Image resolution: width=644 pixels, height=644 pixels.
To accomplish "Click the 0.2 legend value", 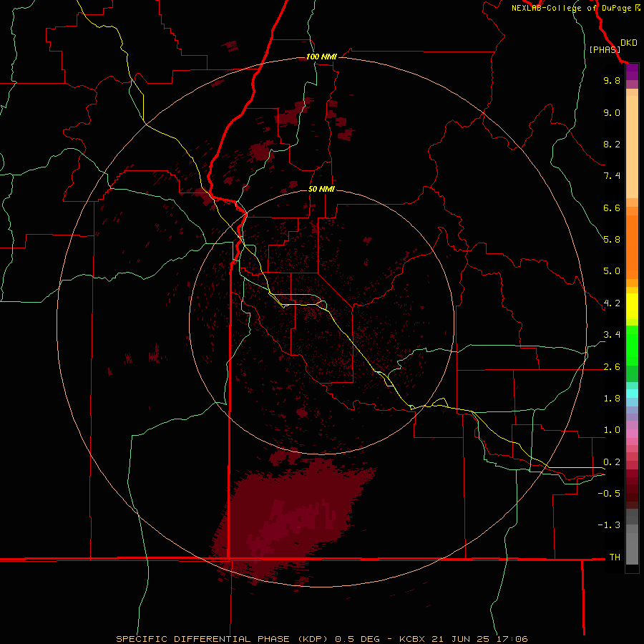I will [612, 462].
